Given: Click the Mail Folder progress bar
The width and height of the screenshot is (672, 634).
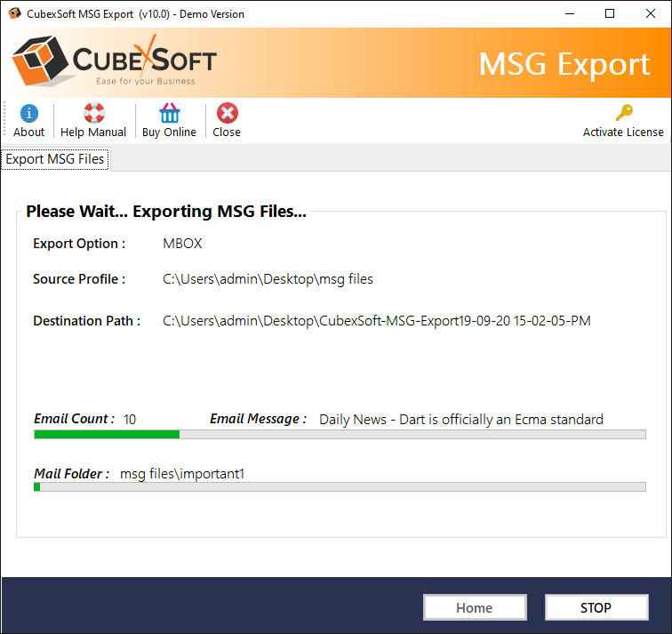Looking at the screenshot, I should (x=340, y=487).
